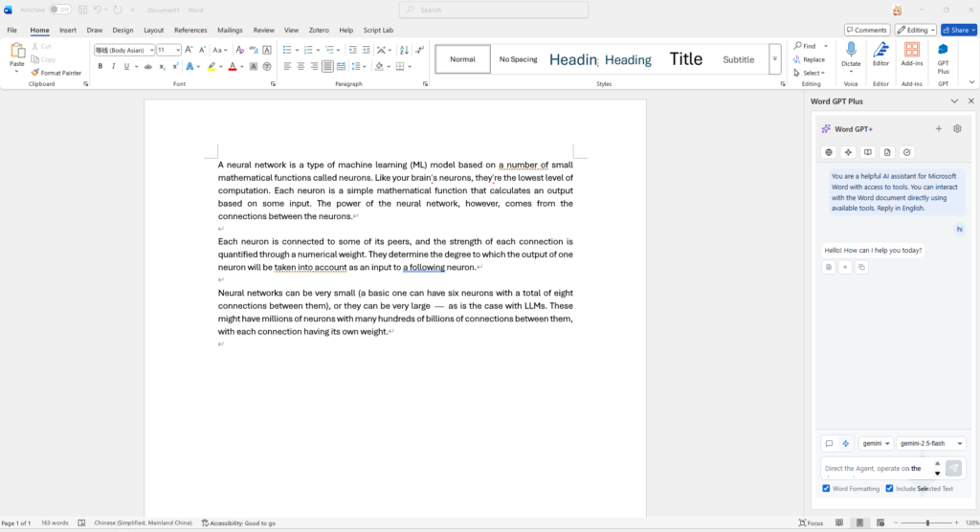Uncheck the Word Formatting checkbox
The image size is (980, 532).
[x=827, y=489]
